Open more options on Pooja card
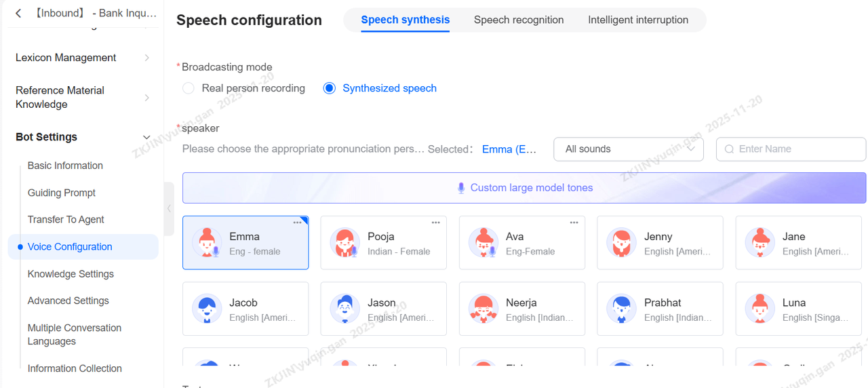The image size is (868, 388). point(435,222)
